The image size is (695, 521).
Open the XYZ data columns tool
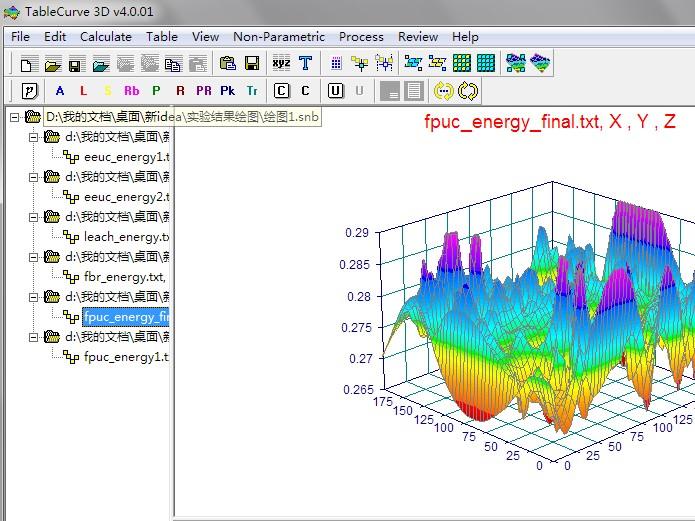281,63
